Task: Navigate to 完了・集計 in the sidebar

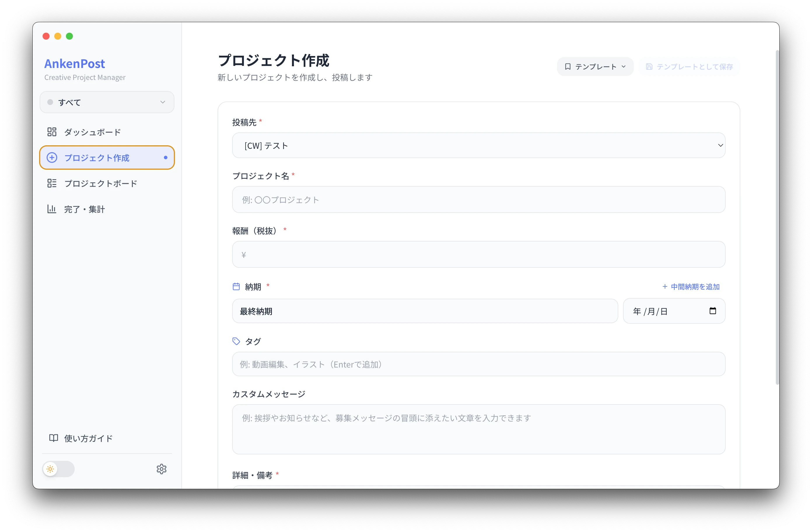Action: pos(107,209)
